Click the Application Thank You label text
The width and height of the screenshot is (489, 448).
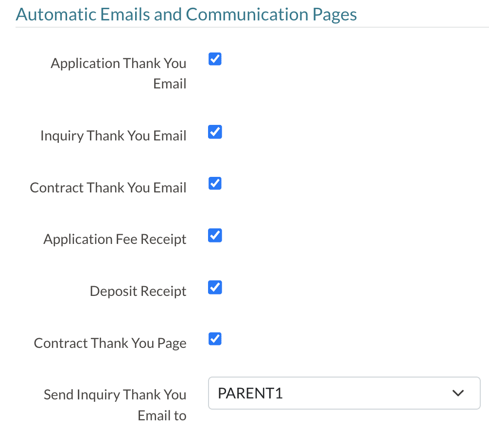pyautogui.click(x=118, y=63)
